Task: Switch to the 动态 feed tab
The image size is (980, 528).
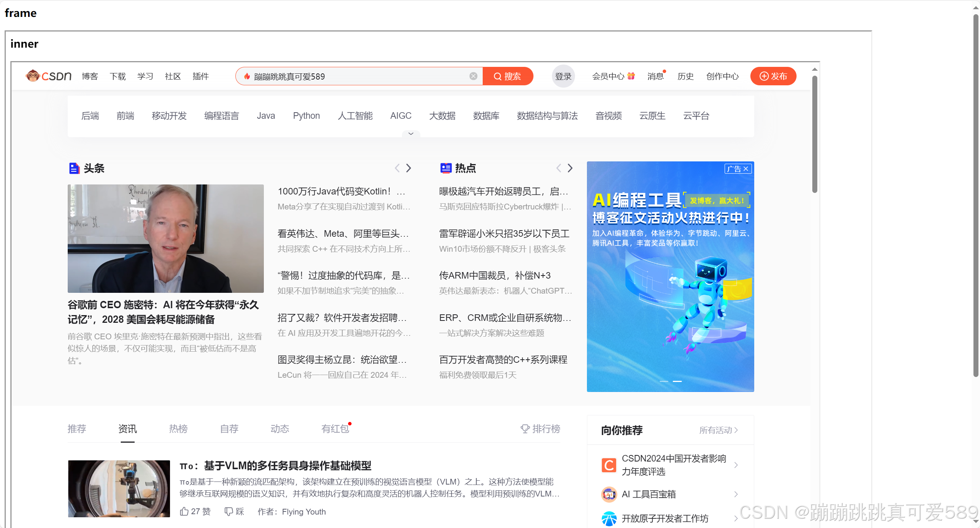Action: (280, 429)
